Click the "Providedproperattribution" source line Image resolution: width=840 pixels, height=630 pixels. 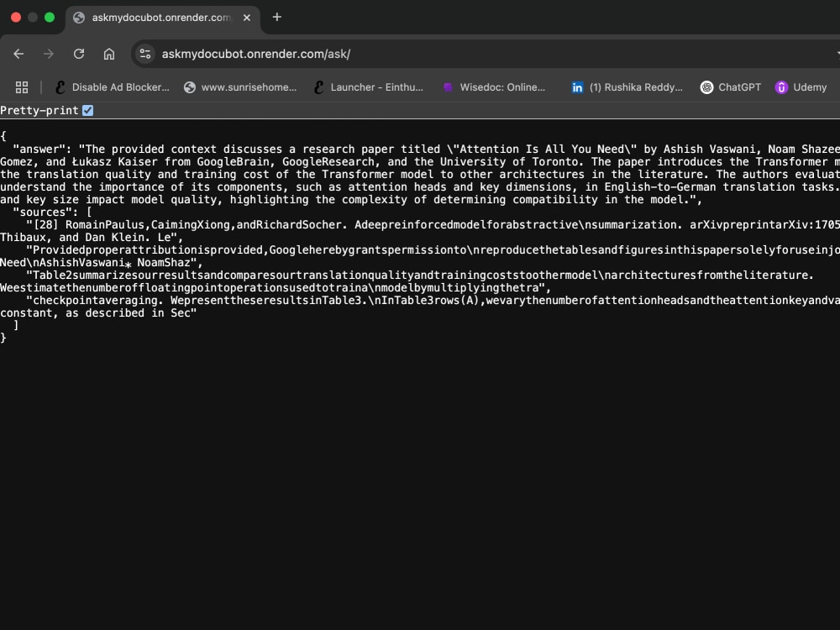[433, 250]
